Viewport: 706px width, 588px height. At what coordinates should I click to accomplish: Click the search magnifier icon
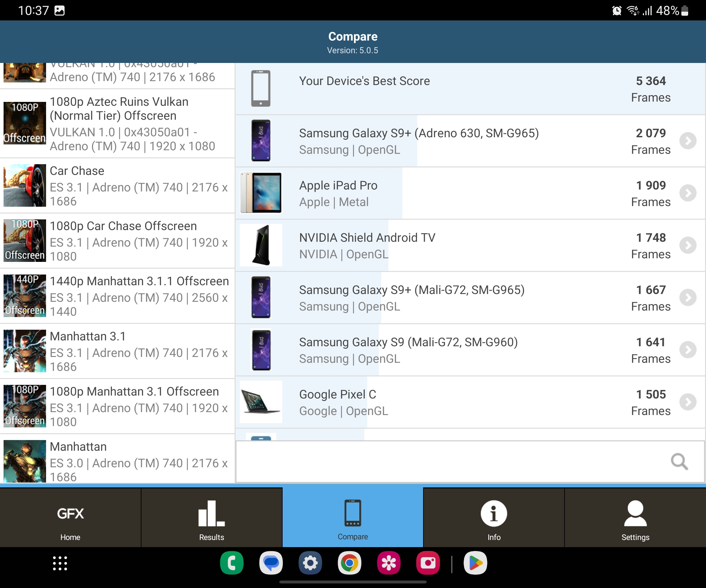(x=679, y=462)
